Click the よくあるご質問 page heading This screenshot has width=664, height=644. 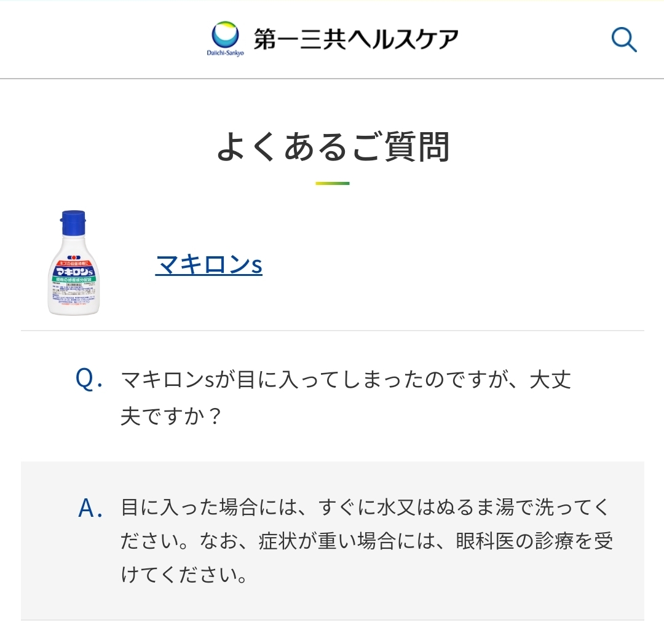pos(333,147)
